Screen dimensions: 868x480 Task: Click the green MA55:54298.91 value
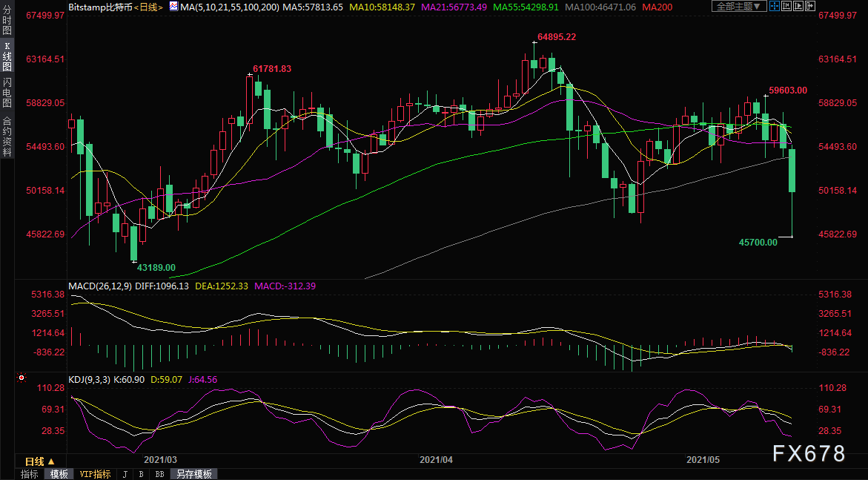tap(526, 7)
